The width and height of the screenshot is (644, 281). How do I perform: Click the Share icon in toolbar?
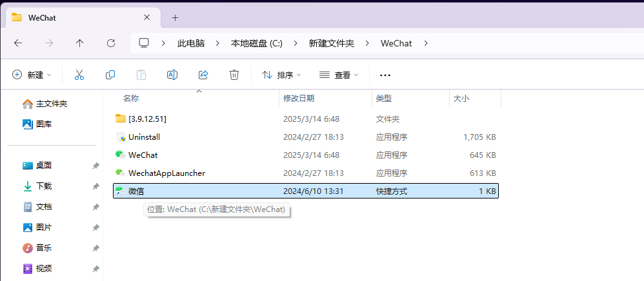coord(203,75)
